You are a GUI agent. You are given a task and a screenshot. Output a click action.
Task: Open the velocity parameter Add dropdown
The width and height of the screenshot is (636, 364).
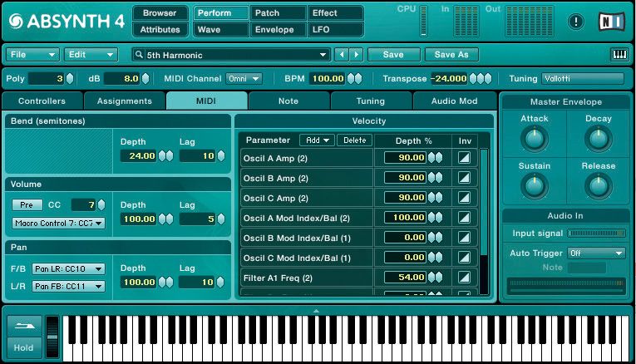pos(317,140)
